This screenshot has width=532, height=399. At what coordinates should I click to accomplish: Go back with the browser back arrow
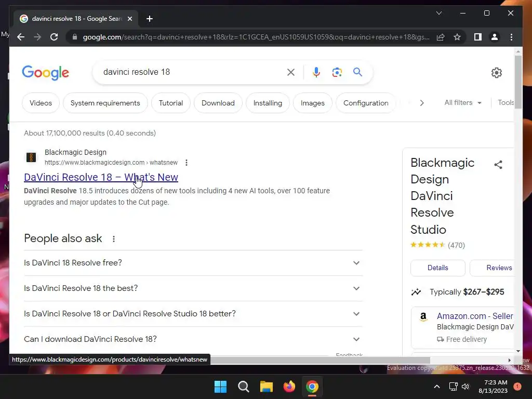pyautogui.click(x=21, y=37)
